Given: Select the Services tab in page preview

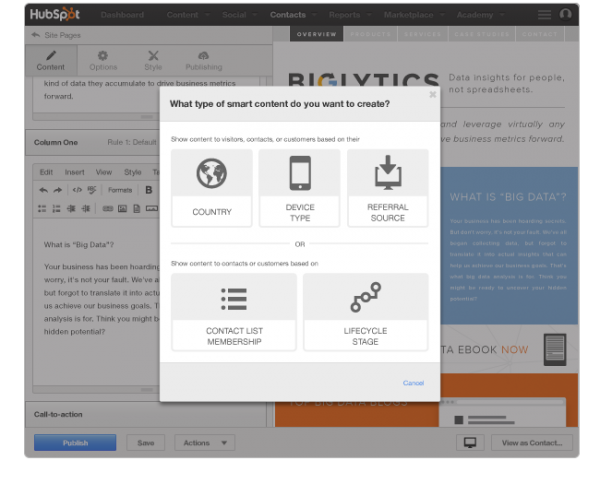Looking at the screenshot, I should point(423,34).
